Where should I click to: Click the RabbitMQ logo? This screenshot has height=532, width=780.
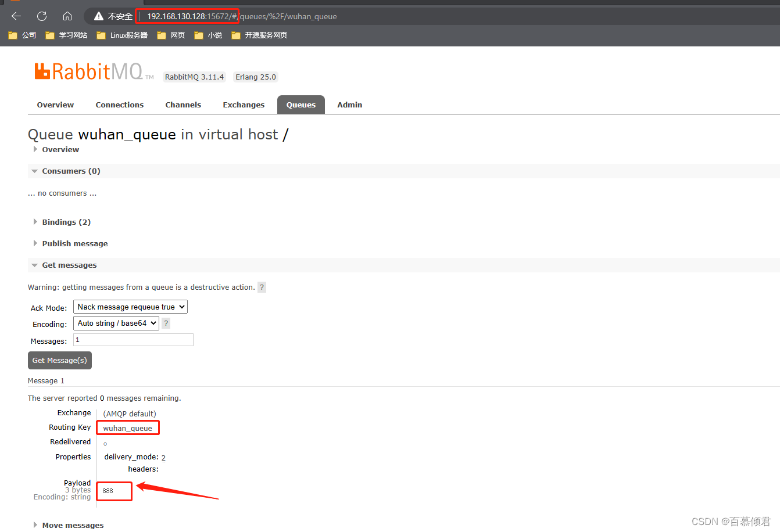(x=94, y=71)
